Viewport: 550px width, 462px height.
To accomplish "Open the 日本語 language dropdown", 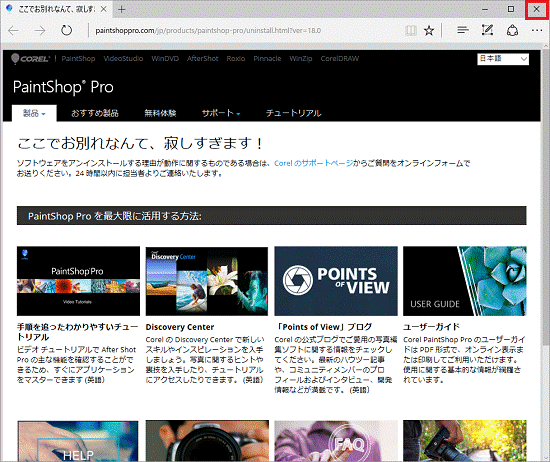I will pos(503,59).
